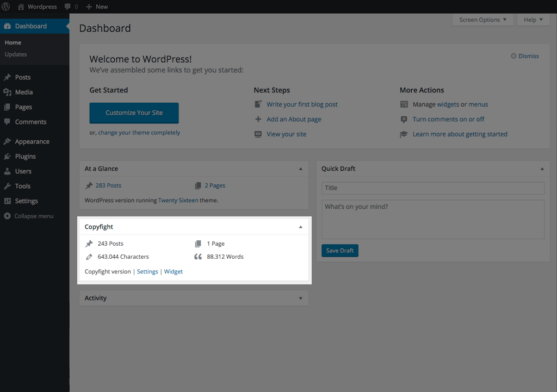Click the What's on your mind text area
Screen dimensions: 557x392
pyautogui.click(x=432, y=219)
